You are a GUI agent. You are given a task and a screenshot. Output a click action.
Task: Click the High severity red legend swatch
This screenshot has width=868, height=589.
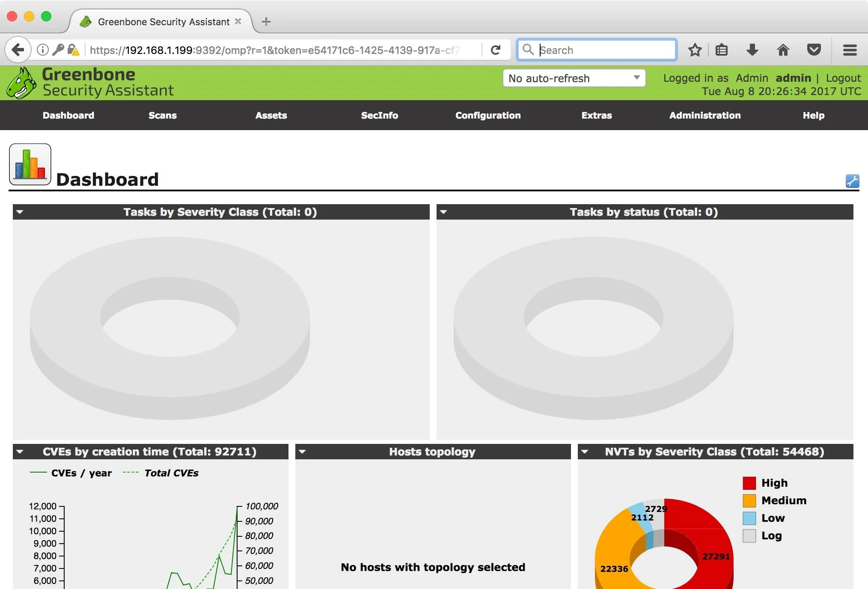749,483
